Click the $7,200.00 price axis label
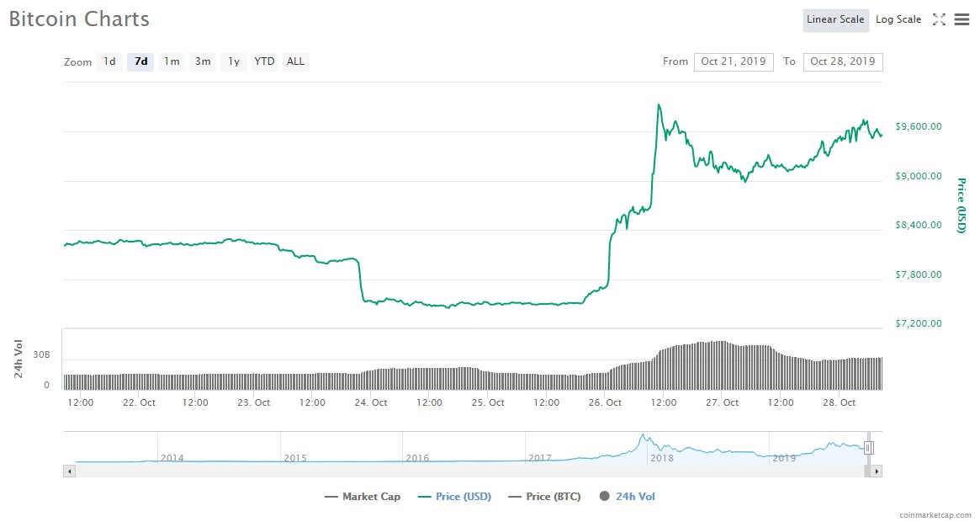The height and width of the screenshot is (522, 980). [918, 323]
